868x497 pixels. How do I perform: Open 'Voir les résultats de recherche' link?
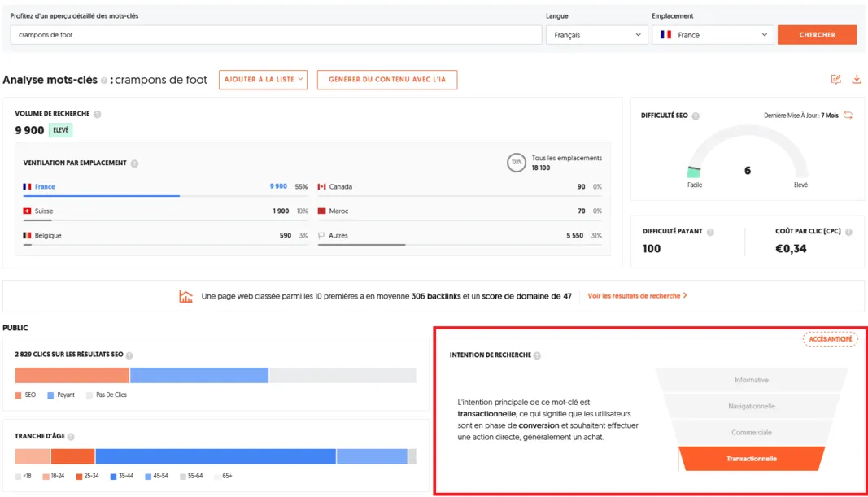coord(637,296)
